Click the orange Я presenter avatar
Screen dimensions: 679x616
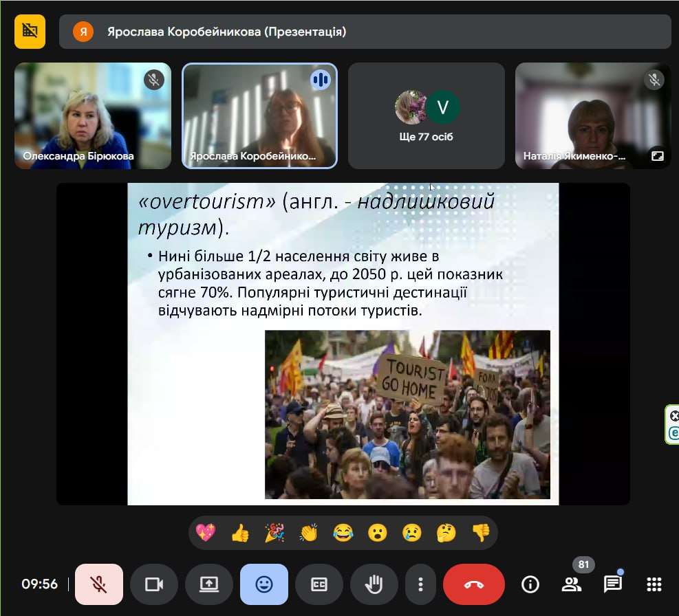pos(83,32)
